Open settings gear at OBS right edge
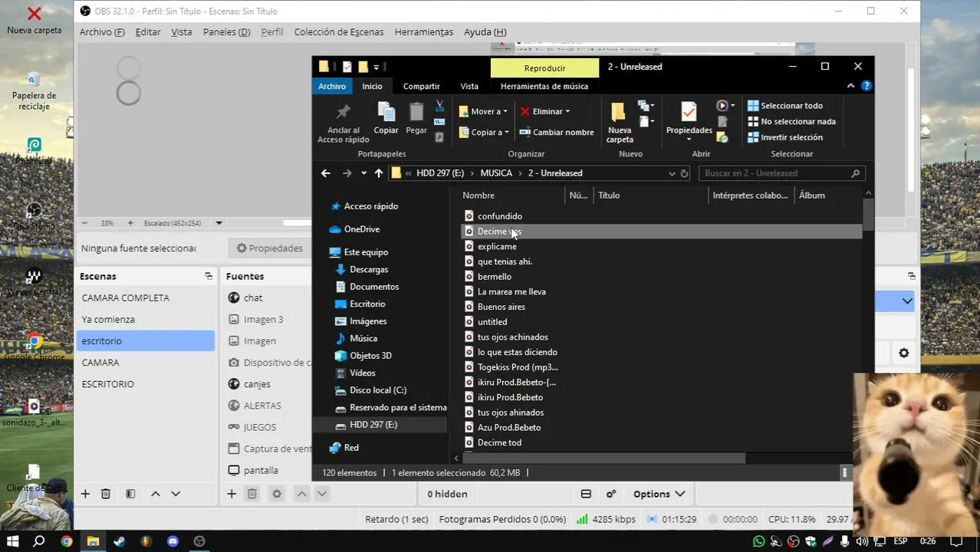Image resolution: width=980 pixels, height=552 pixels. point(904,353)
